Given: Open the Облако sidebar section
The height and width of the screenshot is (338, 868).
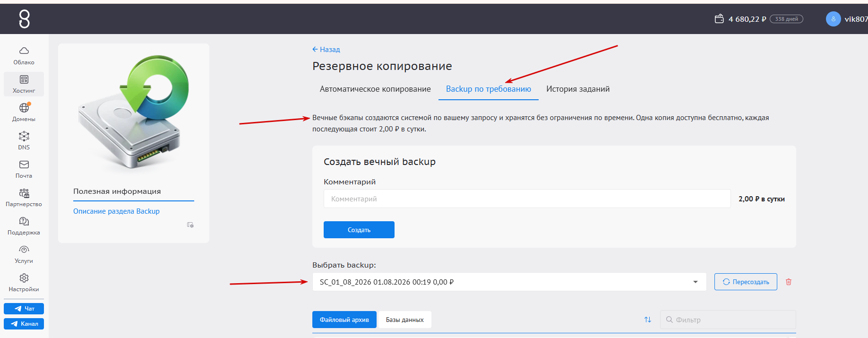Looking at the screenshot, I should 24,56.
